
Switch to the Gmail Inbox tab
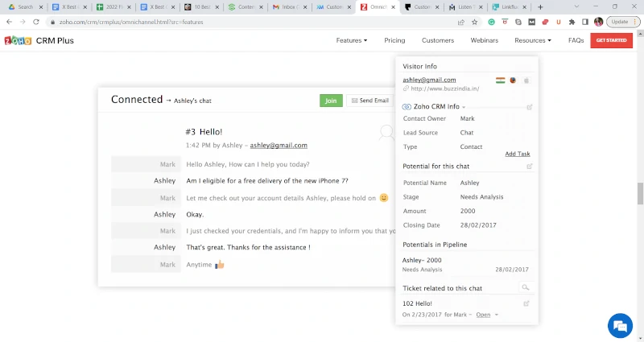click(289, 7)
